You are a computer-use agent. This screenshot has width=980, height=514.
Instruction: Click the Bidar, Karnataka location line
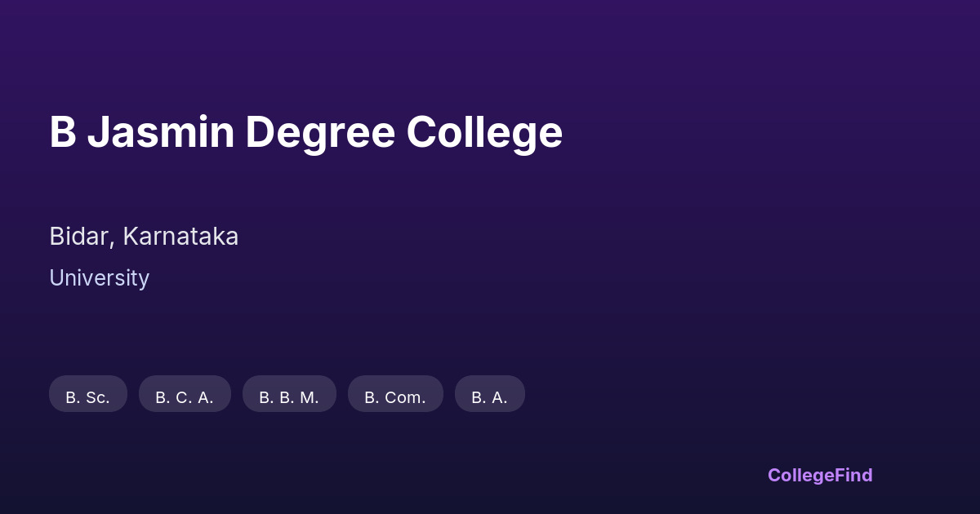tap(144, 237)
